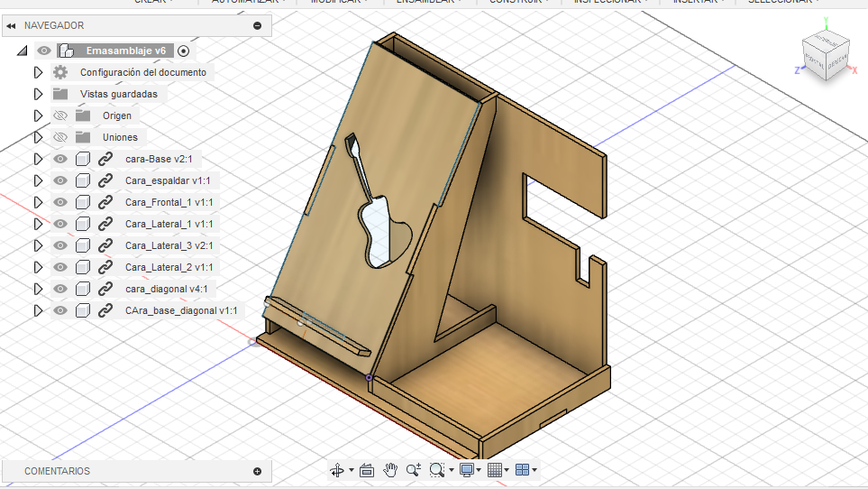The height and width of the screenshot is (489, 868).
Task: Select the Cara_espaldar v1:1 label
Action: tap(167, 180)
